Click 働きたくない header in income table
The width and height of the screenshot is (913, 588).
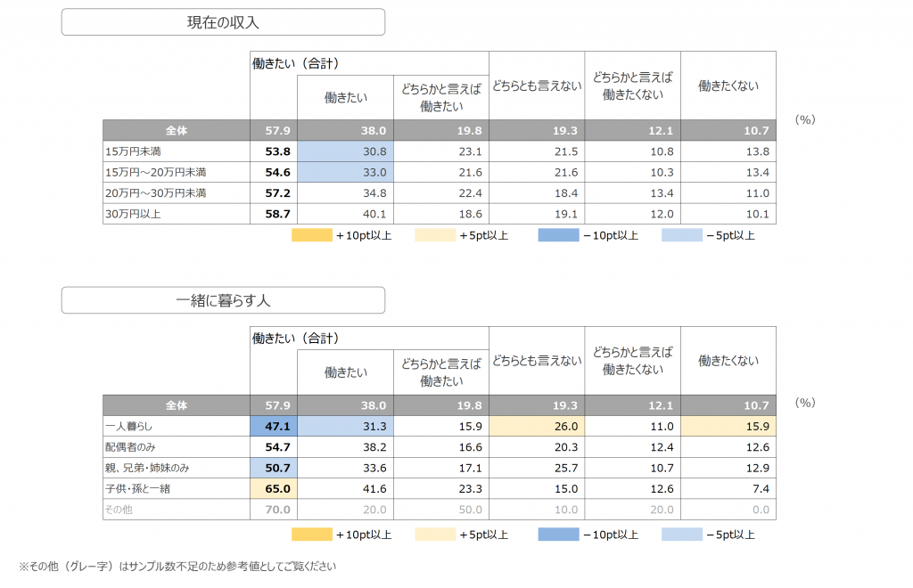728,86
